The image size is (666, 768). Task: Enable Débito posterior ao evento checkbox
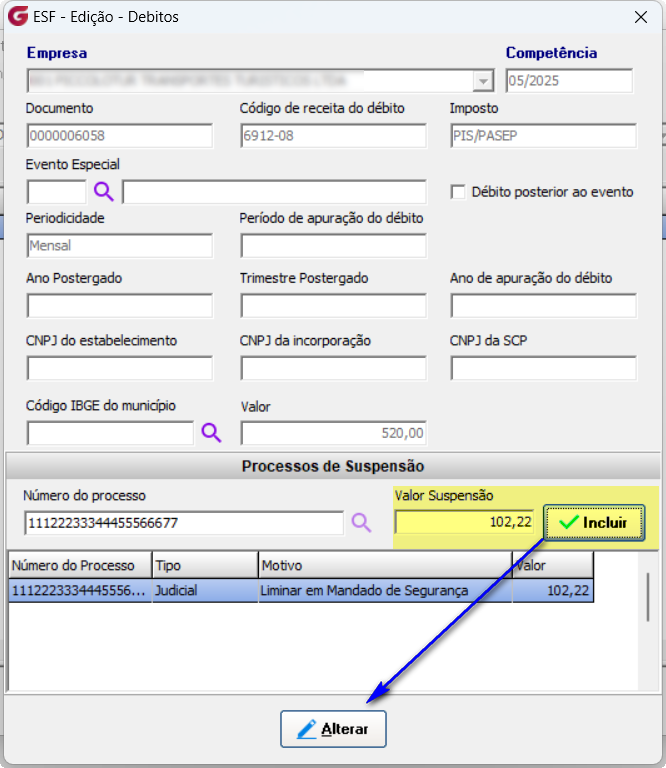458,192
